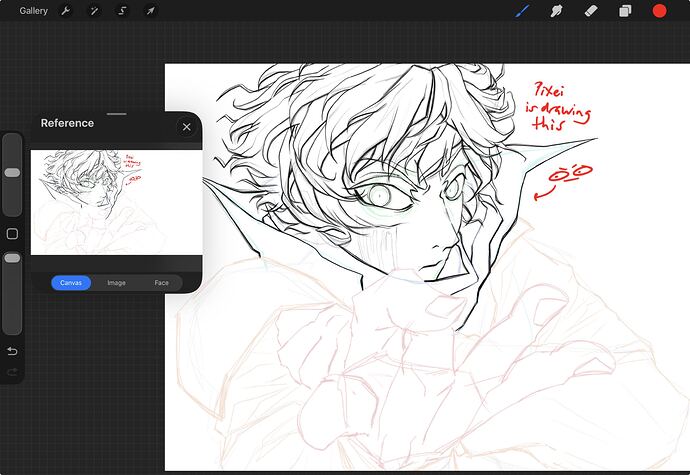Open the red active color swatch

(x=660, y=11)
